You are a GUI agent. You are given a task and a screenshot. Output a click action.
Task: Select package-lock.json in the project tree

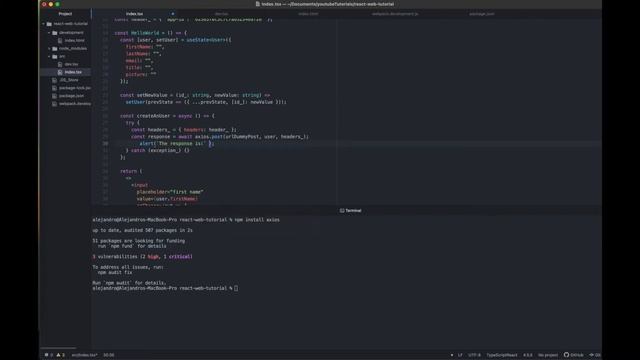[75, 88]
